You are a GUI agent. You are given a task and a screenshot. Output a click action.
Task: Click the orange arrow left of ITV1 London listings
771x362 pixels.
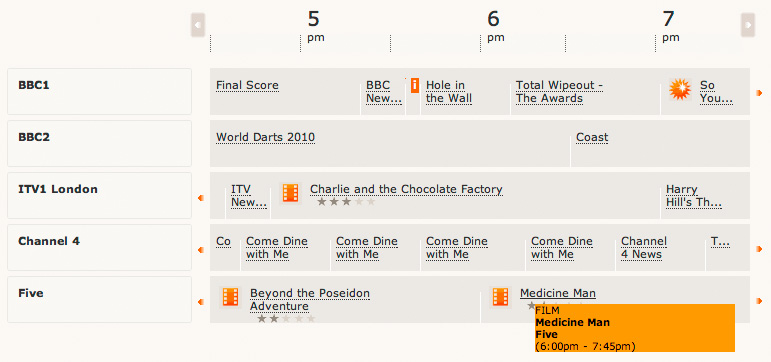[201, 198]
